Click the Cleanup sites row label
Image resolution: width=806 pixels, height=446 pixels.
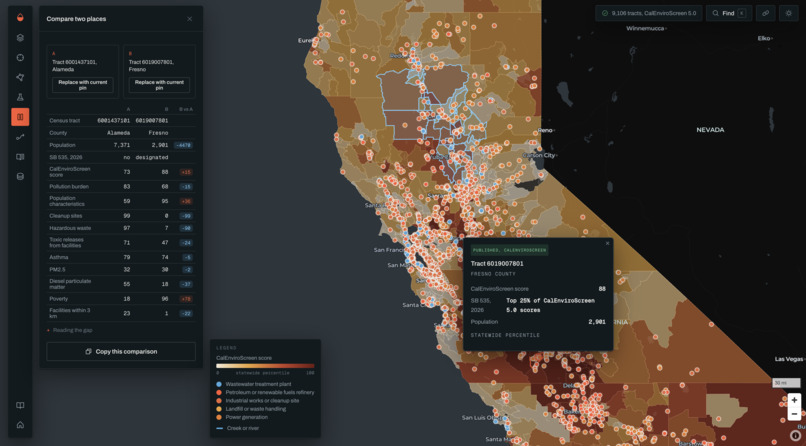point(66,216)
